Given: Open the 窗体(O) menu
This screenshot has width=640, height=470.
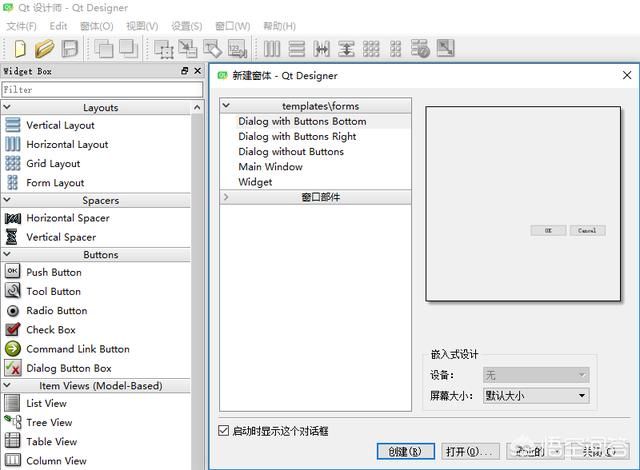Looking at the screenshot, I should click(96, 25).
